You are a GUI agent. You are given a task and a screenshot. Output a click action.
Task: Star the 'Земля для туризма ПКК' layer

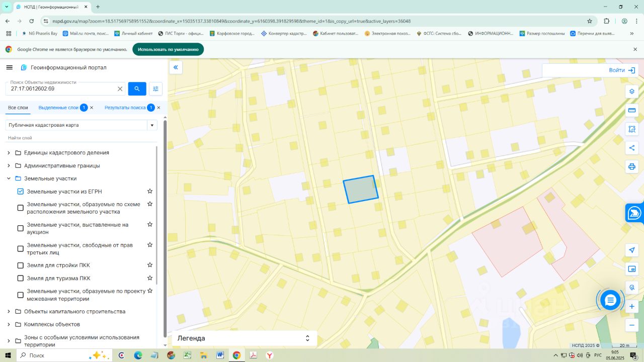[149, 278]
